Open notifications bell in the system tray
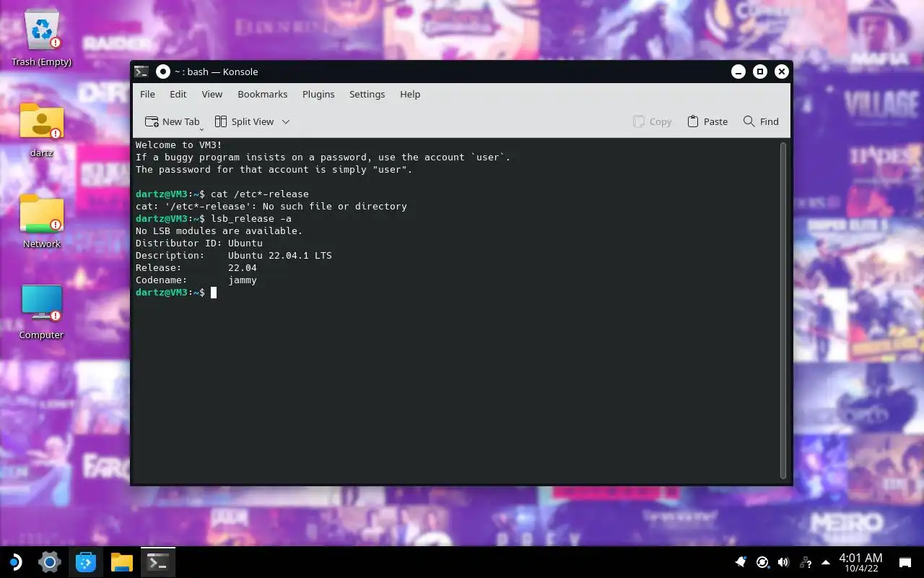 tap(741, 562)
